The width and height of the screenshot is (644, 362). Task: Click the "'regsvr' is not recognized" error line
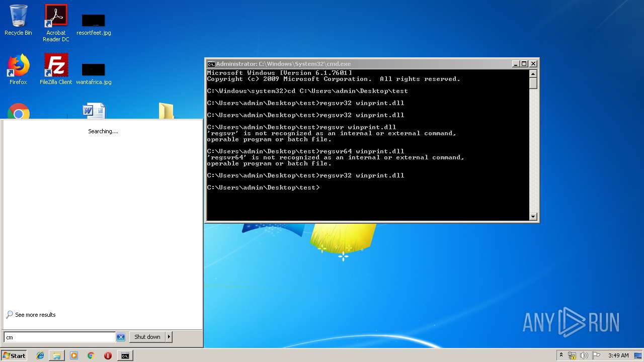pos(332,133)
